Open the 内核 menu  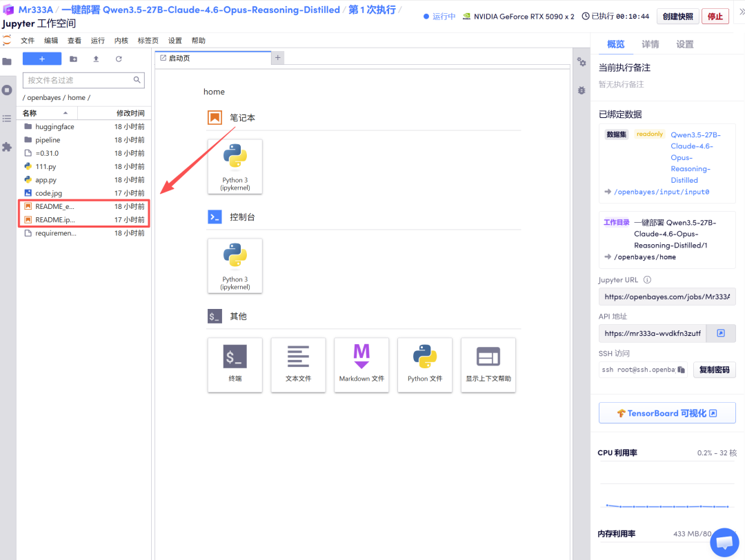pyautogui.click(x=121, y=41)
